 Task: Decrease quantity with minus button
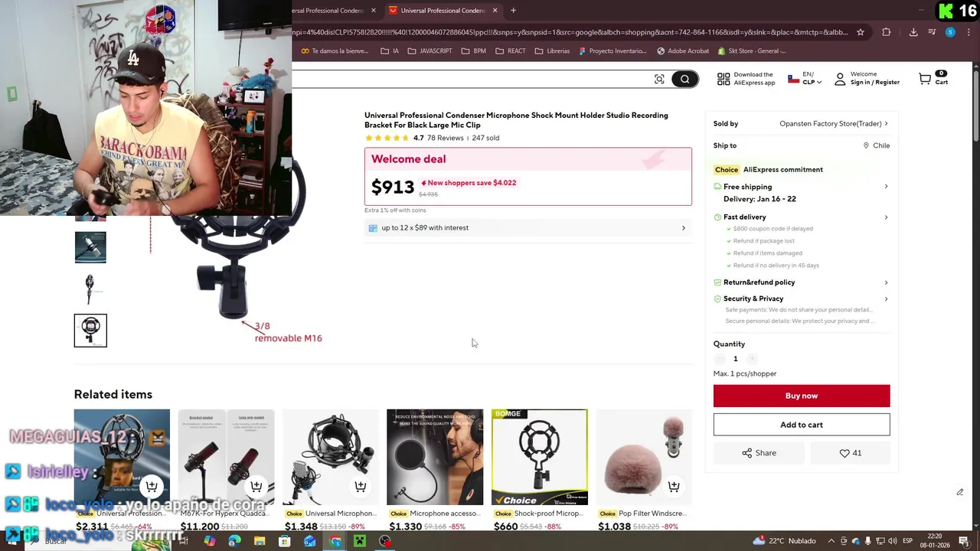tap(719, 359)
